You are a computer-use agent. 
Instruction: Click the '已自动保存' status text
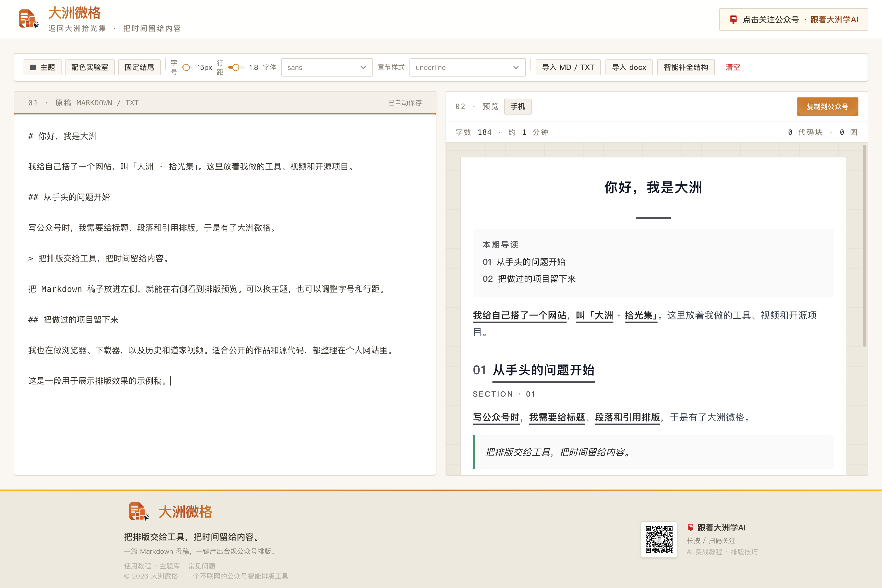pos(405,103)
